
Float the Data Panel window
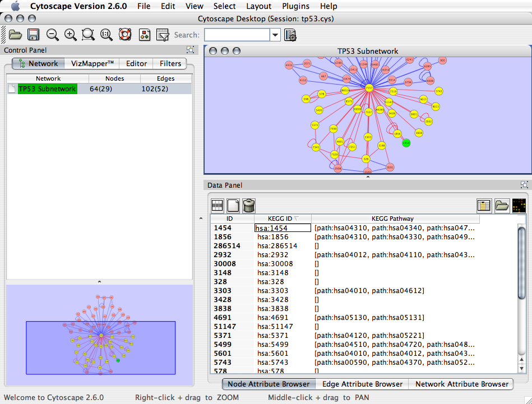(524, 184)
